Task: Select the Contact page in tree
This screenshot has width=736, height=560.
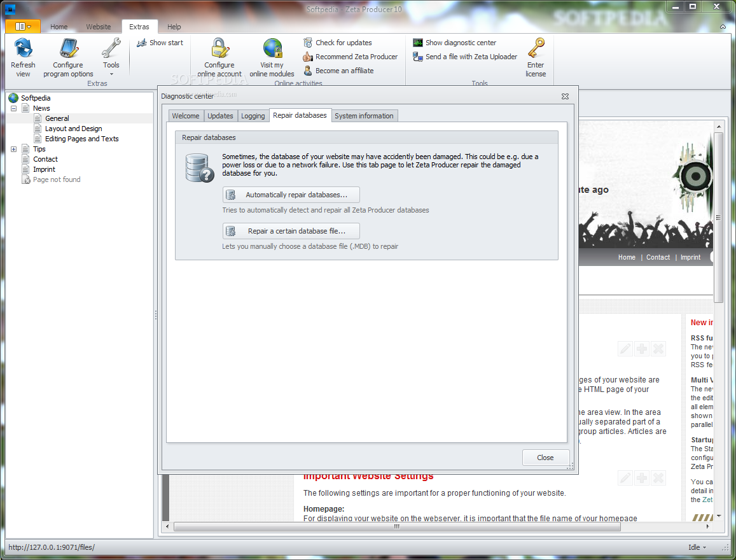Action: tap(45, 160)
